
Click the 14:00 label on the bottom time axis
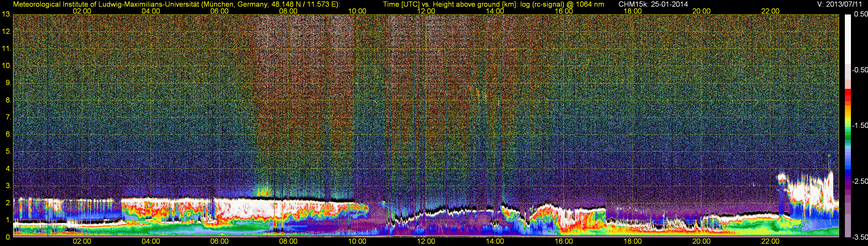495,241
